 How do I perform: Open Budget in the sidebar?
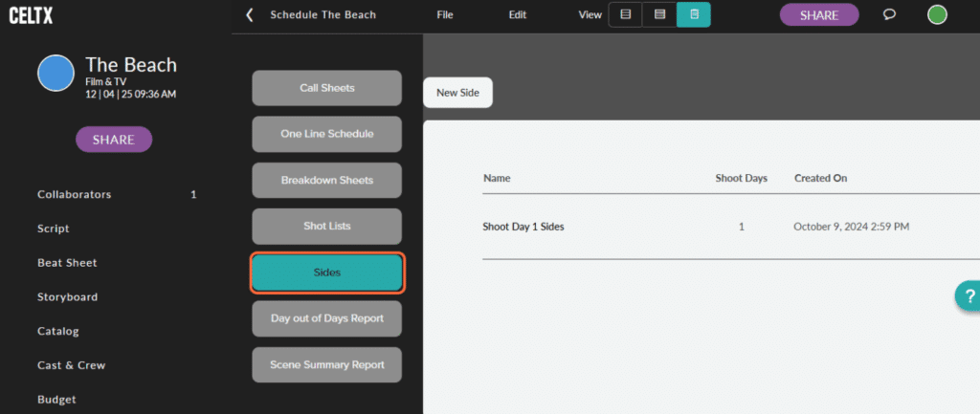pyautogui.click(x=56, y=400)
